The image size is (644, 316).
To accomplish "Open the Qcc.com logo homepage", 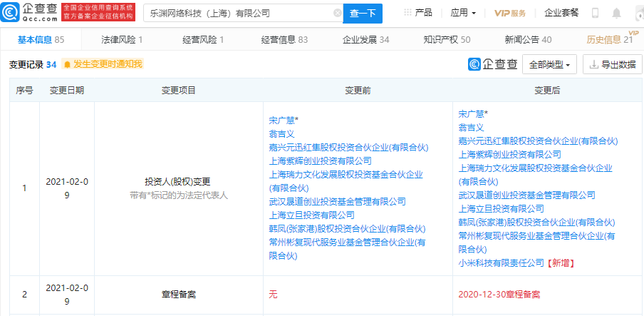I will click(x=28, y=12).
